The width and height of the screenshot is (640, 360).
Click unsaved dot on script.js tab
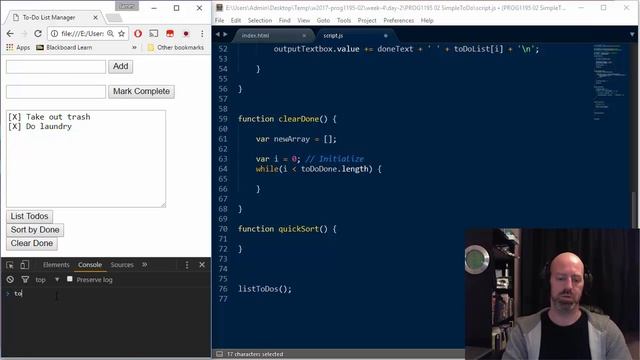385,36
